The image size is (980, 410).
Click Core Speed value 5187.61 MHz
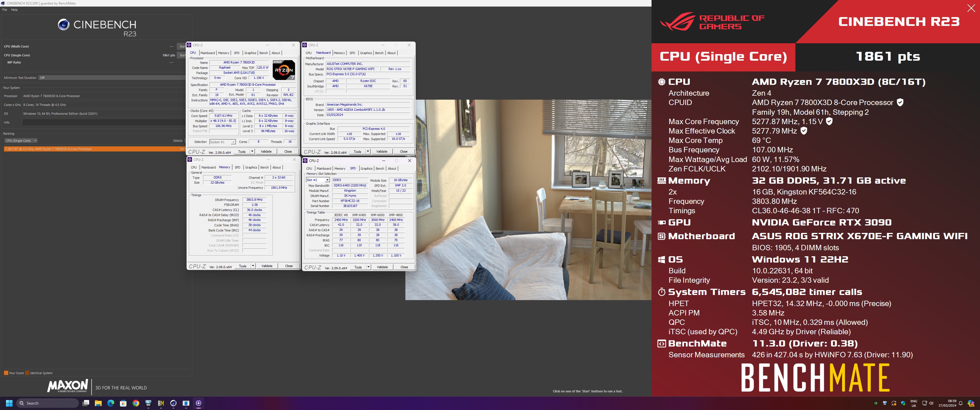223,116
